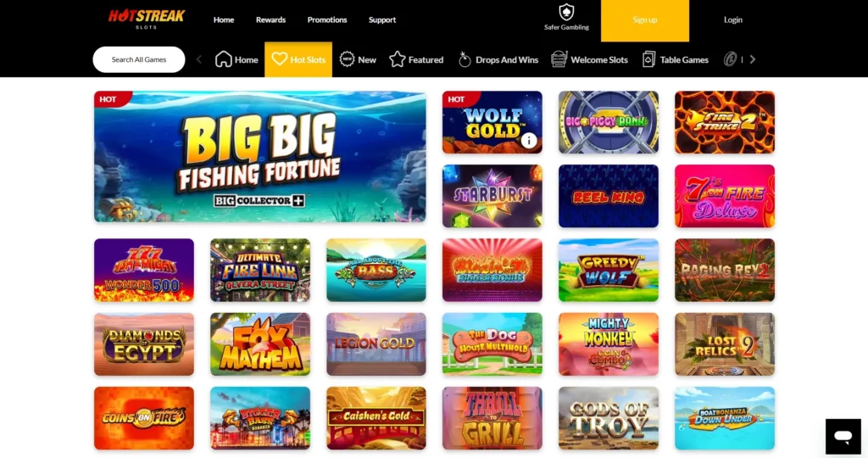Open the Promotions menu item
Image resolution: width=868 pixels, height=458 pixels.
327,20
